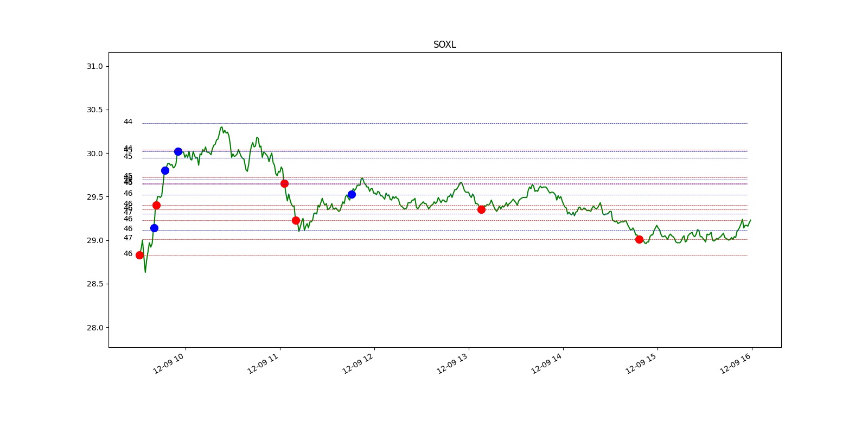The width and height of the screenshot is (868, 434).
Task: Click the blue marker near 29.5 before 12:00
Action: point(352,194)
